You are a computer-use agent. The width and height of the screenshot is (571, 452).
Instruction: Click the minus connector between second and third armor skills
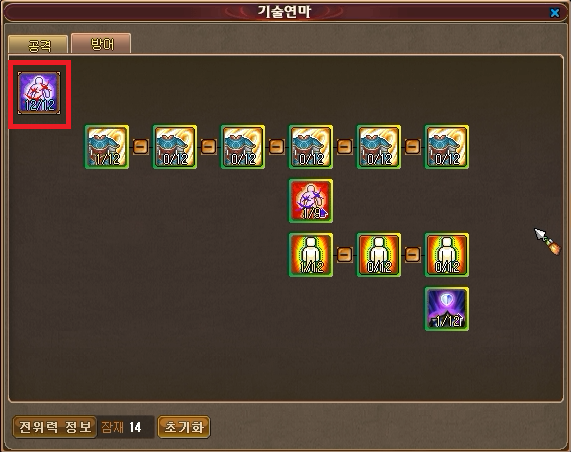click(209, 147)
